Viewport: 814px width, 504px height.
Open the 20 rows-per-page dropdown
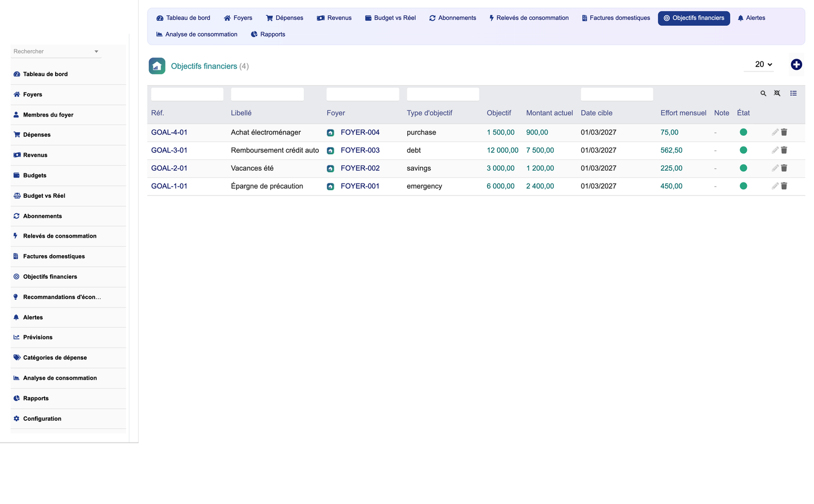coord(763,64)
